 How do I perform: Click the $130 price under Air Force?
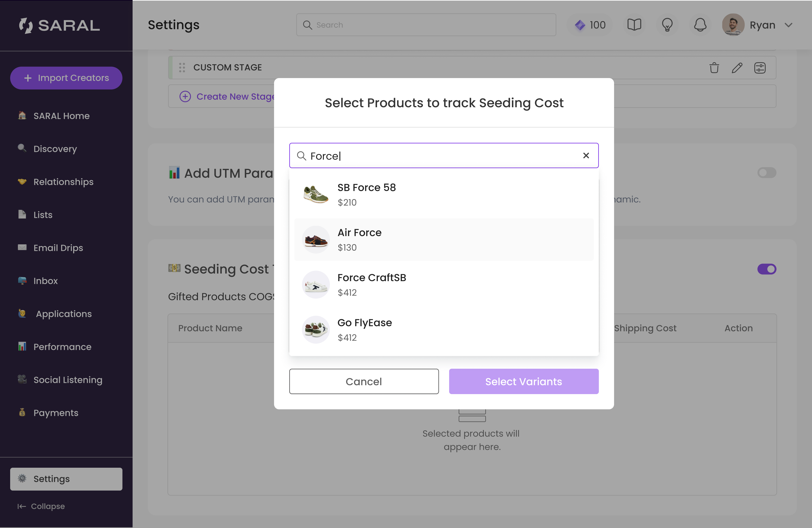pos(347,248)
